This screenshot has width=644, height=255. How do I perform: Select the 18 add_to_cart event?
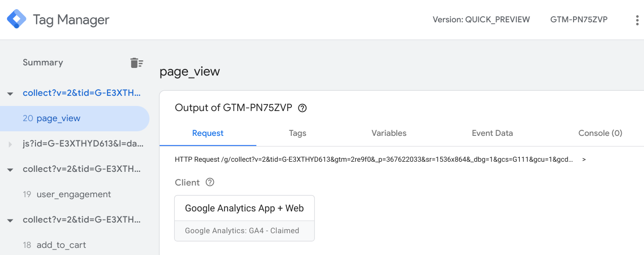pos(61,245)
